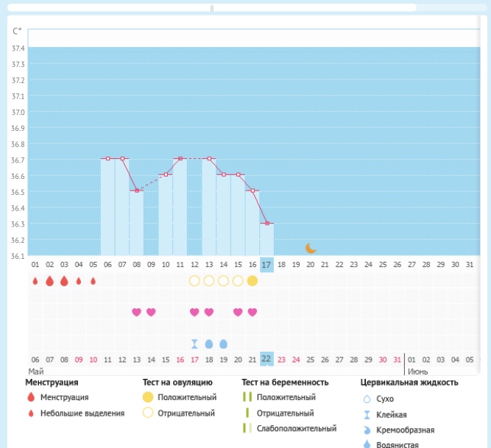Click the temperature point on cycle day 06
The image size is (491, 448).
tap(107, 158)
